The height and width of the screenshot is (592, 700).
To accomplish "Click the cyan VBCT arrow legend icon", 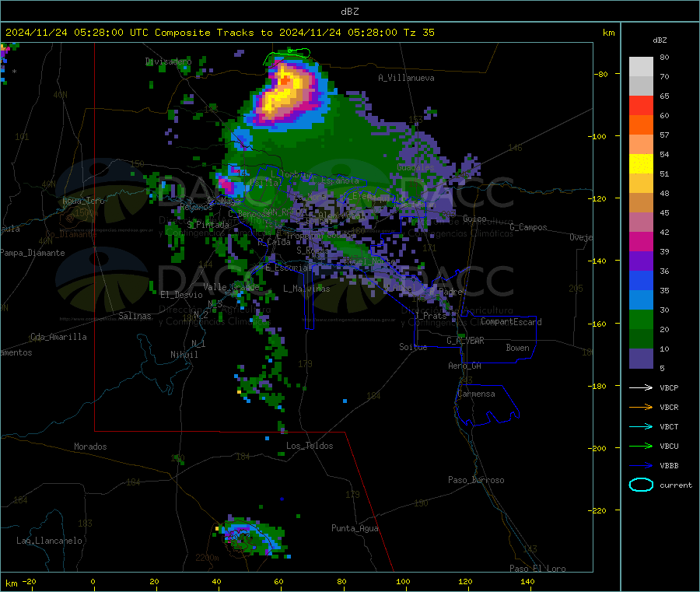I will [641, 427].
